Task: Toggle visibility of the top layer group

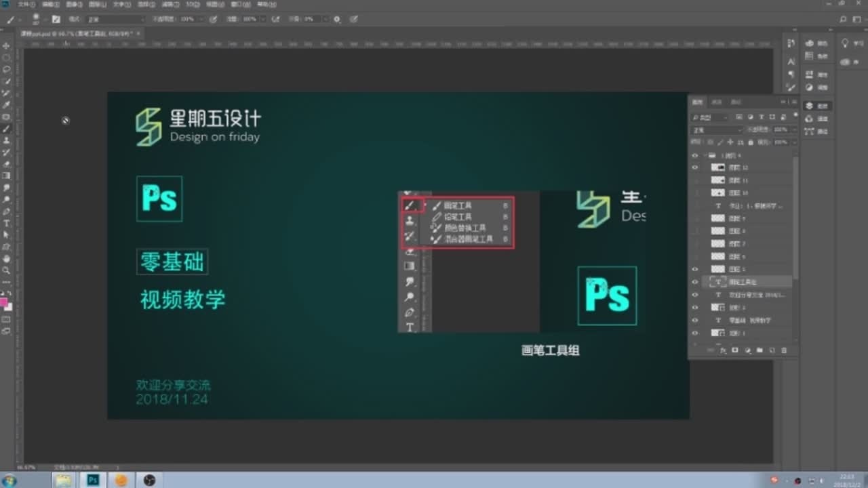Action: click(694, 155)
